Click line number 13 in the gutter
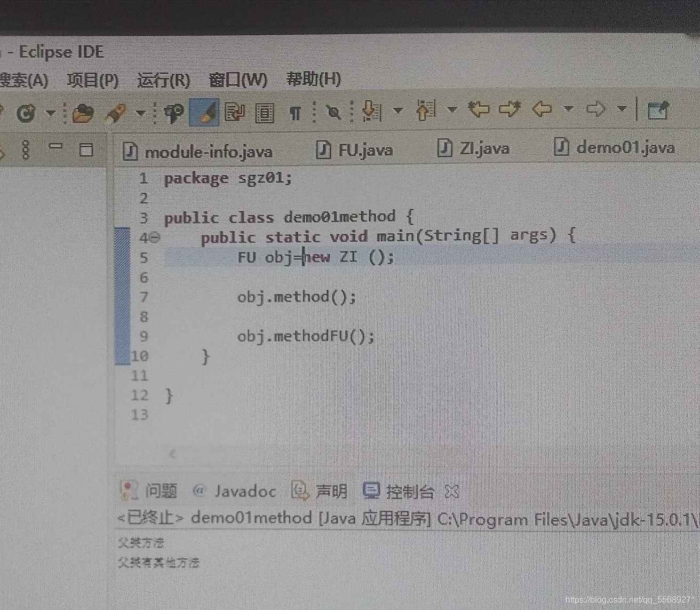Screen dimensions: 700x610 pyautogui.click(x=140, y=415)
